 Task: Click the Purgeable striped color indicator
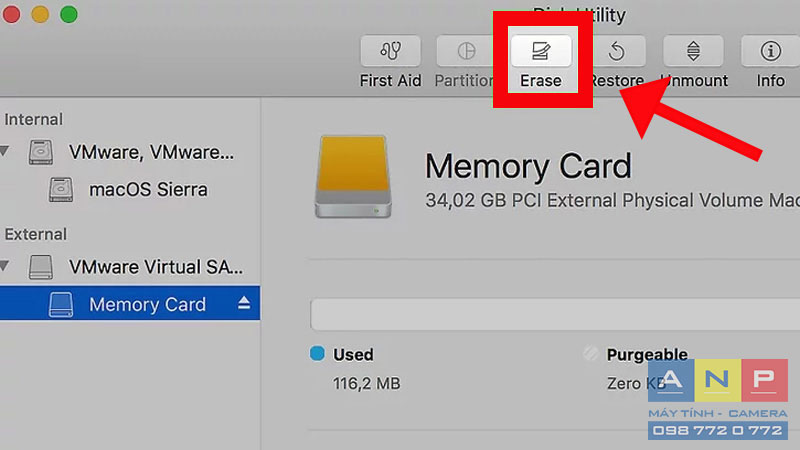tap(591, 353)
